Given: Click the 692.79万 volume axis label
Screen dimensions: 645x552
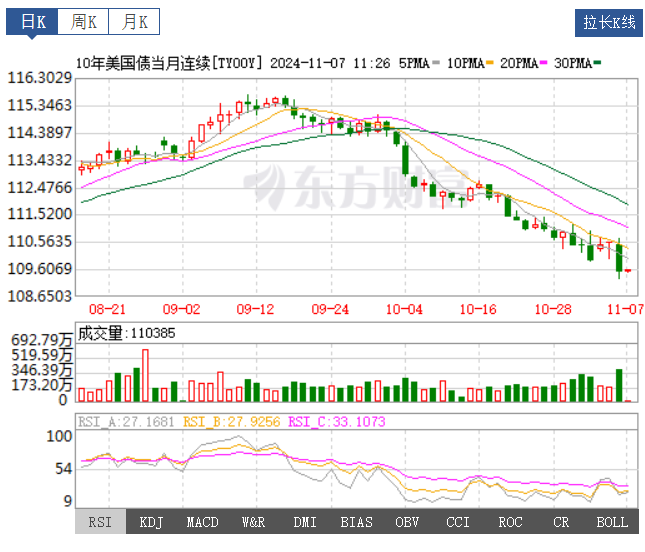Looking at the screenshot, I should tap(42, 340).
